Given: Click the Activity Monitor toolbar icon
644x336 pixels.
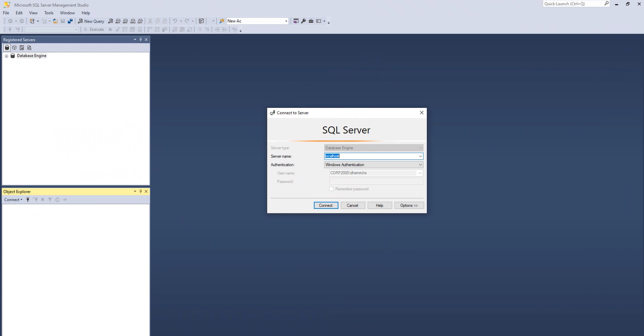Looking at the screenshot, I should click(x=201, y=21).
